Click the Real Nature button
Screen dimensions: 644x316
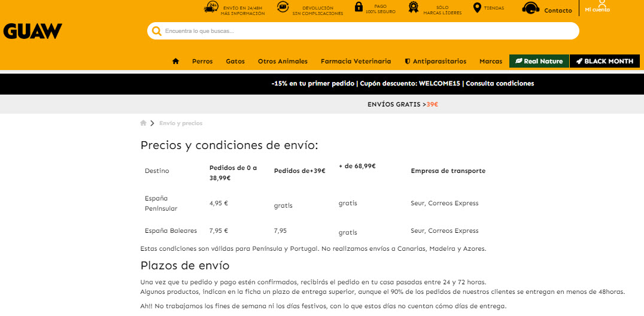[539, 61]
